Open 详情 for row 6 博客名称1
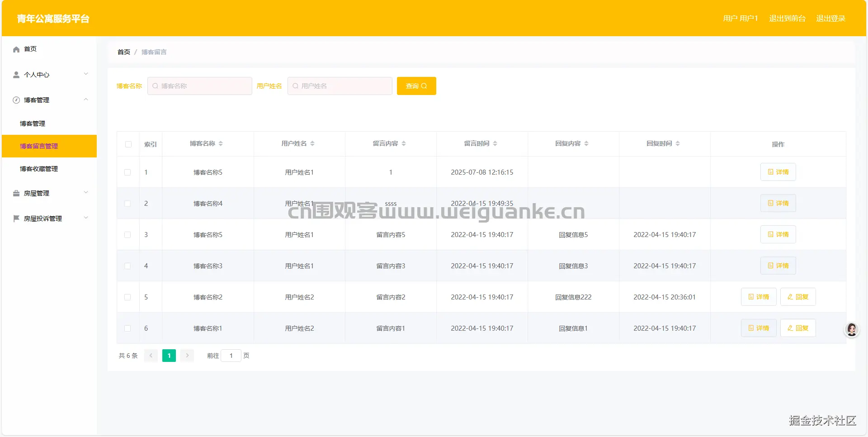 point(759,328)
